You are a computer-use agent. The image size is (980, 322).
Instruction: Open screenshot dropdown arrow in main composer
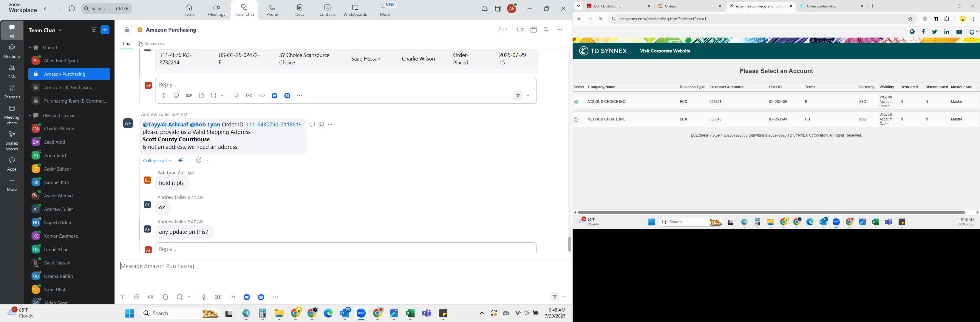(x=189, y=297)
